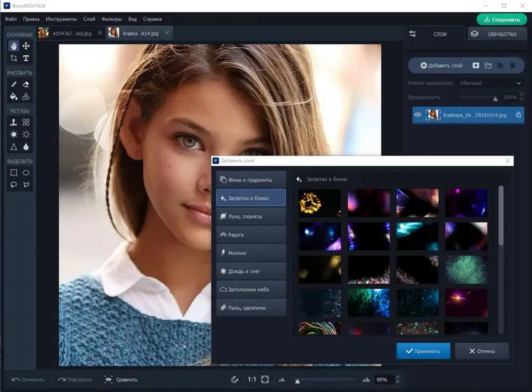Toggle the Compare (Сравнить) view

(x=120, y=379)
